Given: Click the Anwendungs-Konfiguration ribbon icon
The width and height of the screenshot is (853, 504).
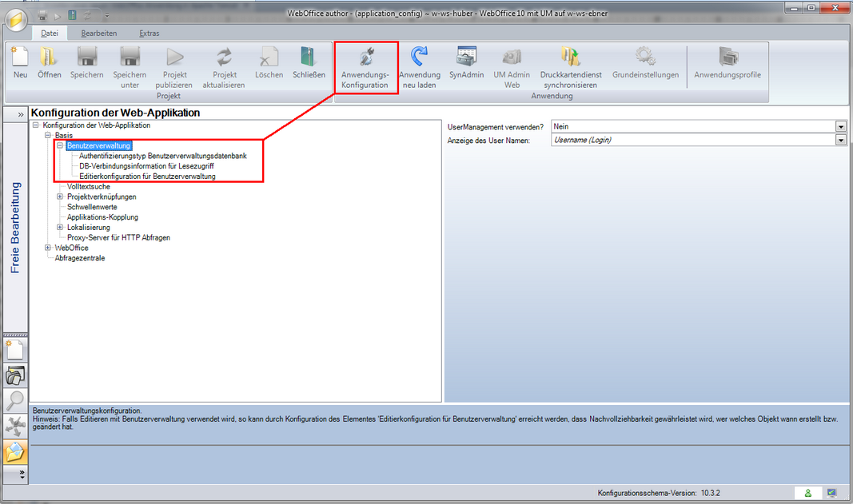Looking at the screenshot, I should tap(365, 58).
